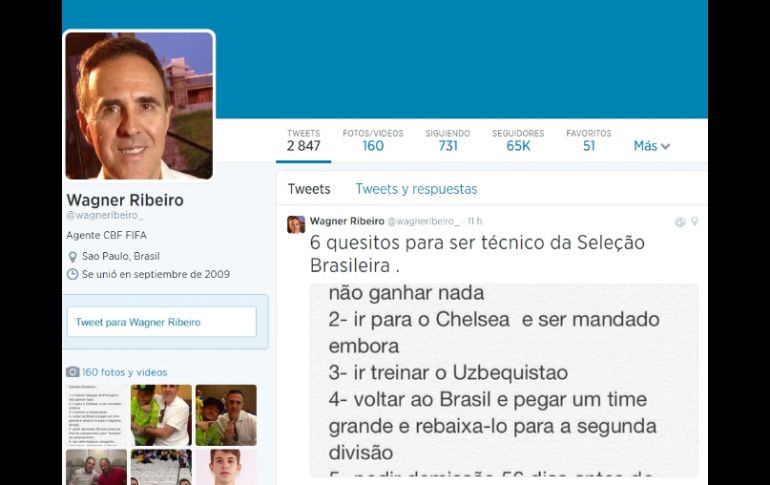Open the Fotos/Videos 160 tab
Viewport: 770px width, 485px height.
373,140
